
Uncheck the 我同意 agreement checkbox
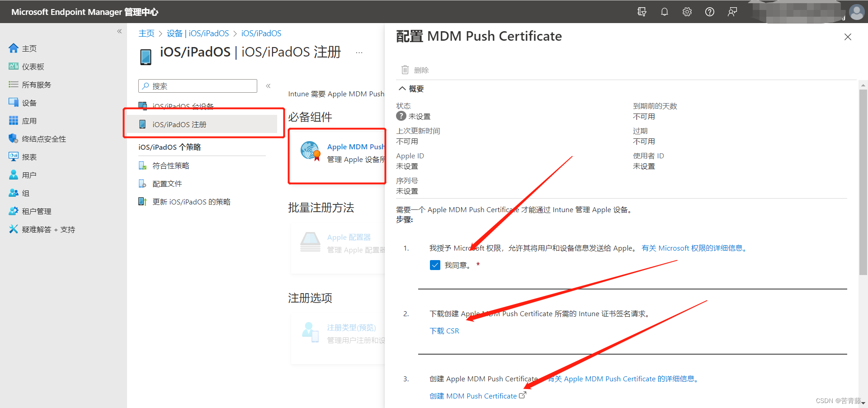pos(435,265)
